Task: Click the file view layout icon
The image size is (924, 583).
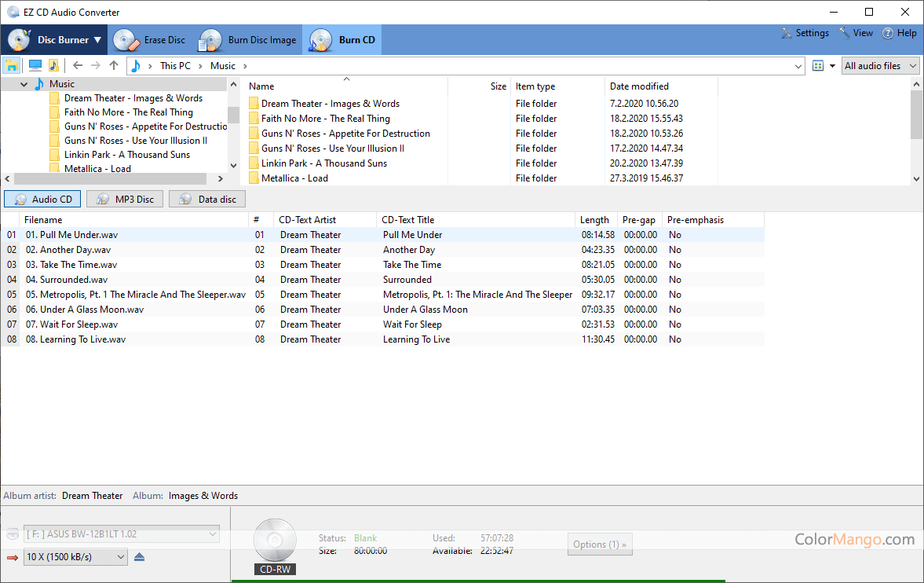Action: pyautogui.click(x=818, y=65)
